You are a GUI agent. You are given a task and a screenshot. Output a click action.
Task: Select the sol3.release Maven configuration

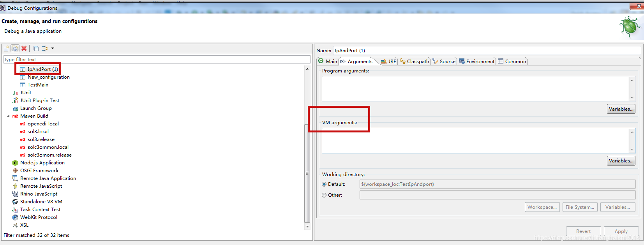coord(41,139)
